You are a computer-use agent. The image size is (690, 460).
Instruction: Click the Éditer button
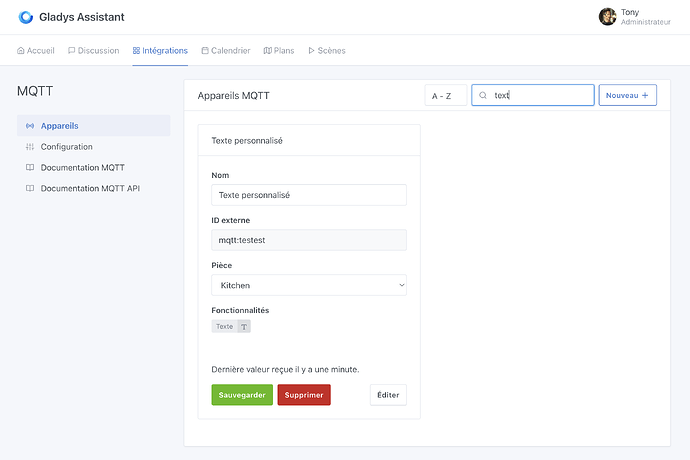click(x=388, y=395)
